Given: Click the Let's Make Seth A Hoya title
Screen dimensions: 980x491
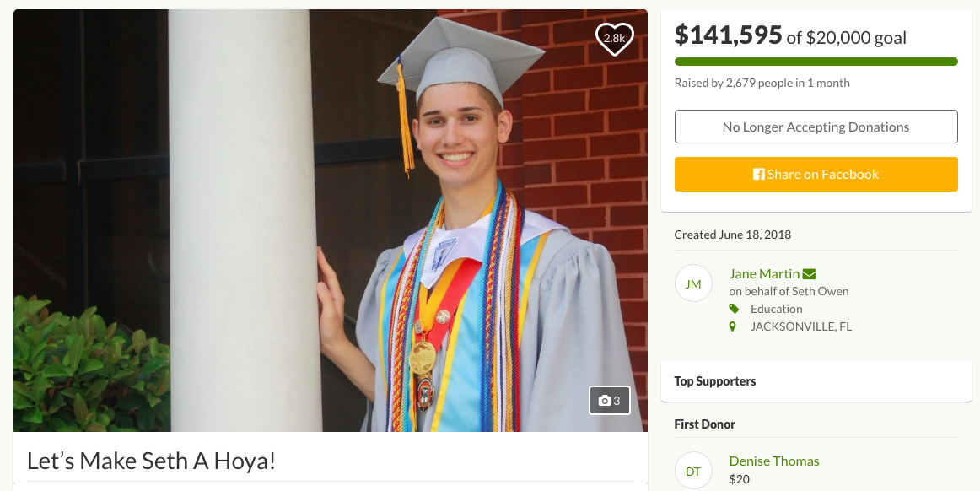Looking at the screenshot, I should pos(151,461).
